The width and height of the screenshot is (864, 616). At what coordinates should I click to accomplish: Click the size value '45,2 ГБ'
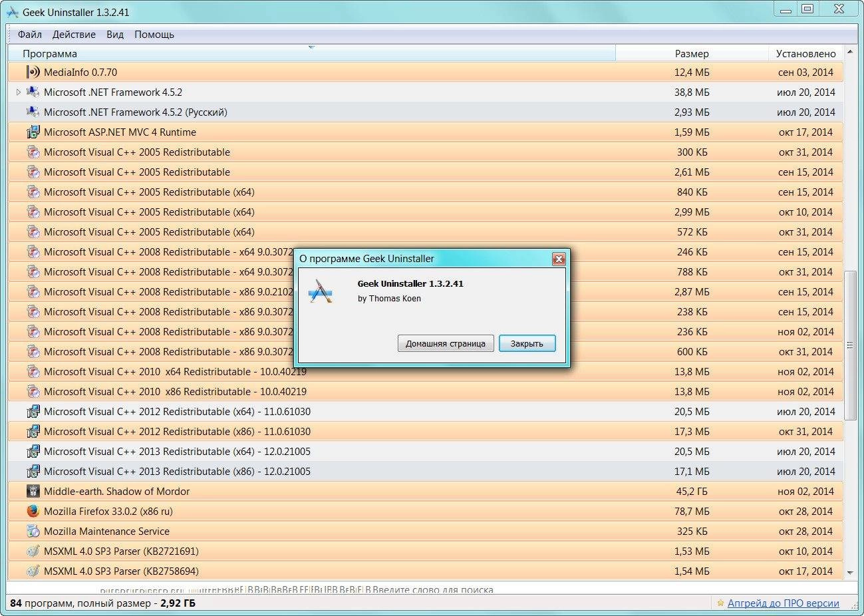(692, 491)
